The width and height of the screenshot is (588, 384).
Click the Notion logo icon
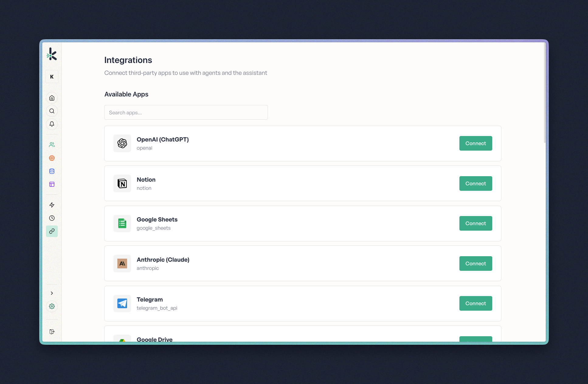[122, 183]
